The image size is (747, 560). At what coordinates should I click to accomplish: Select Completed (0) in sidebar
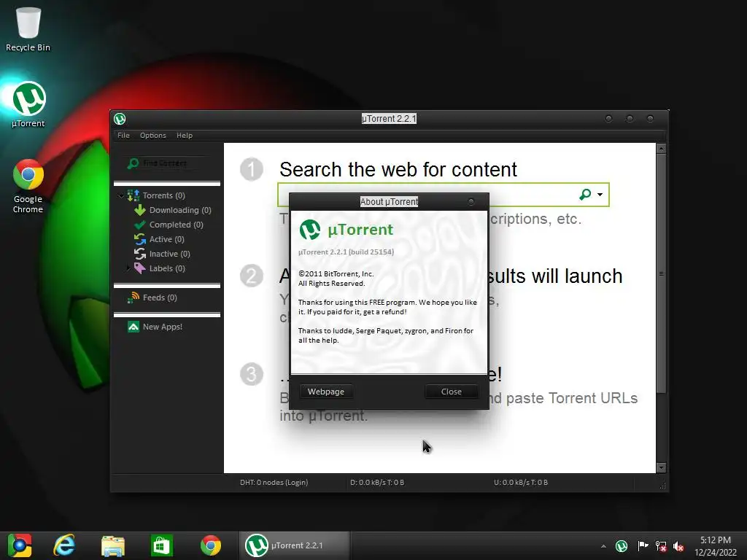pos(177,225)
